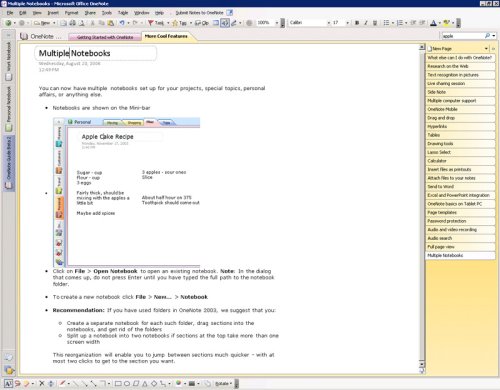Click the Delete X icon in drawing toolbar
The image size is (500, 390).
(x=42, y=383)
